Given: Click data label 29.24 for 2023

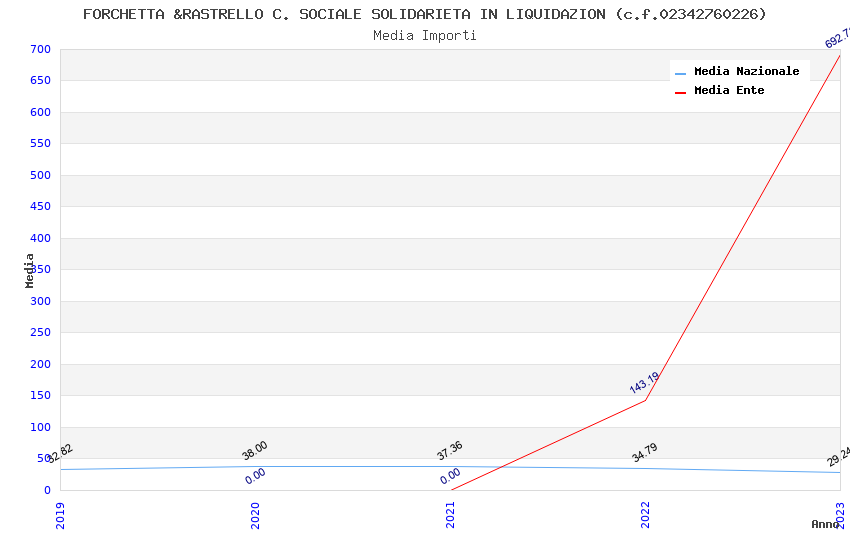Looking at the screenshot, I should pos(839,457).
